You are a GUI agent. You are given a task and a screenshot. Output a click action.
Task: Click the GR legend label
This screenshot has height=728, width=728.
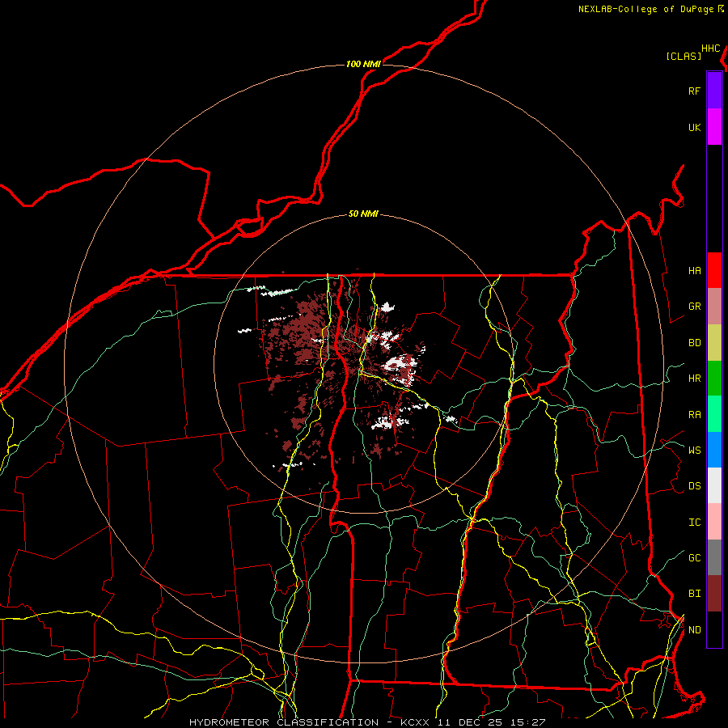[694, 307]
